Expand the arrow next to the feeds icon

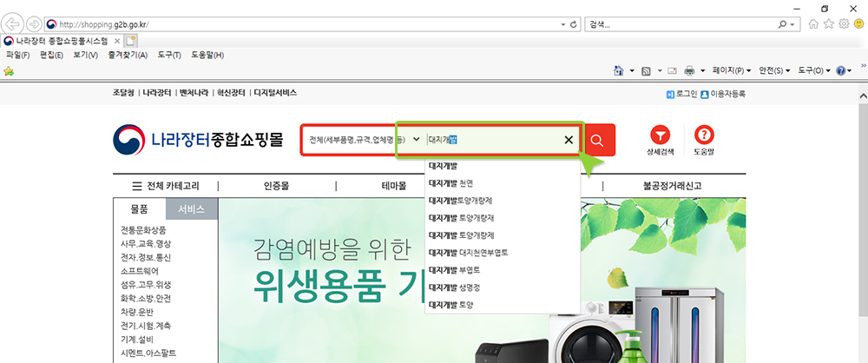660,71
